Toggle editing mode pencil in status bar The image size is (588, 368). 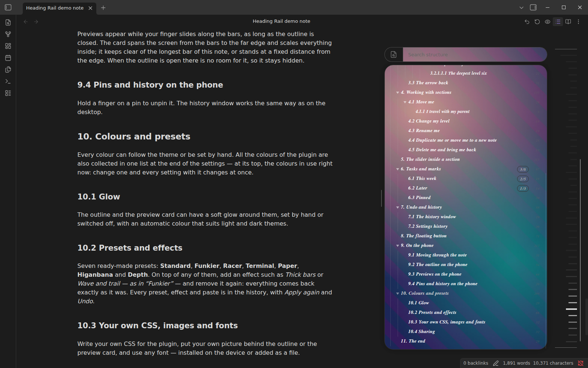click(x=496, y=363)
